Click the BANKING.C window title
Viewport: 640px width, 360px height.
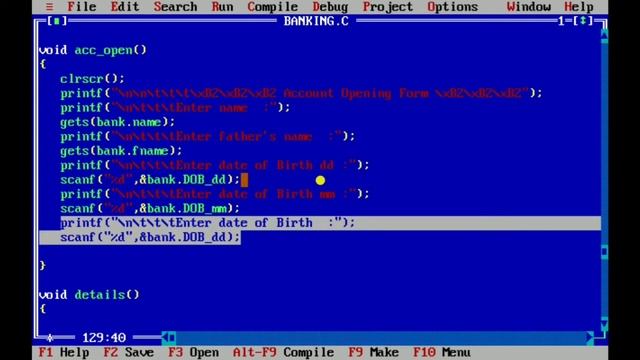click(316, 21)
